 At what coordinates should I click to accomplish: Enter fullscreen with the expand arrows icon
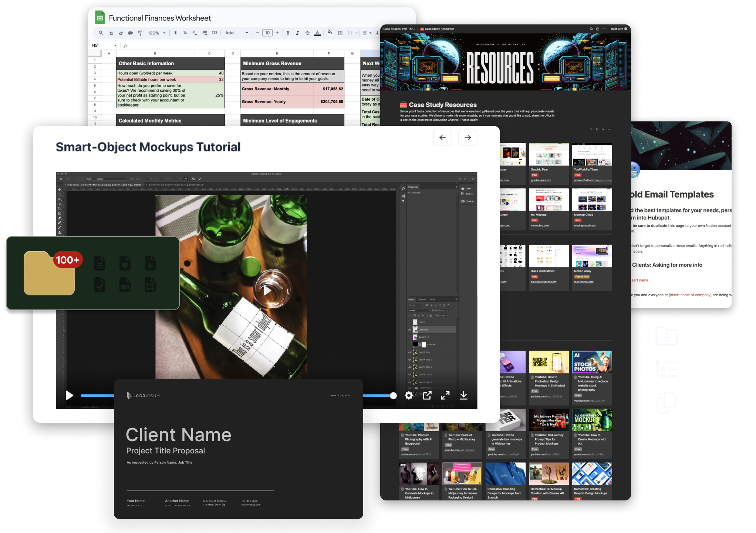pos(445,395)
